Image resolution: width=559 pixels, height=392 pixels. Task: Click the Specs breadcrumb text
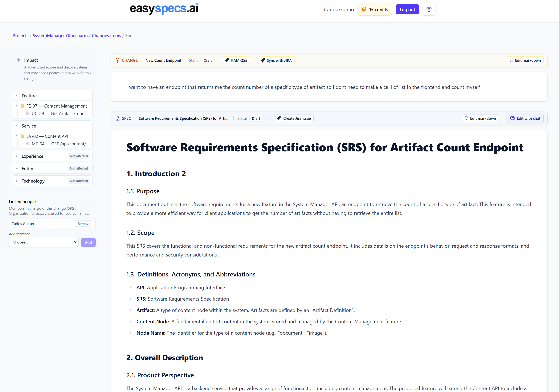click(x=131, y=36)
